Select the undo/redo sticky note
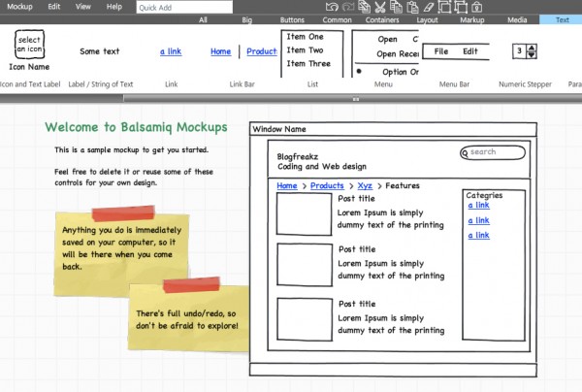Image resolution: width=582 pixels, height=392 pixels. point(188,315)
